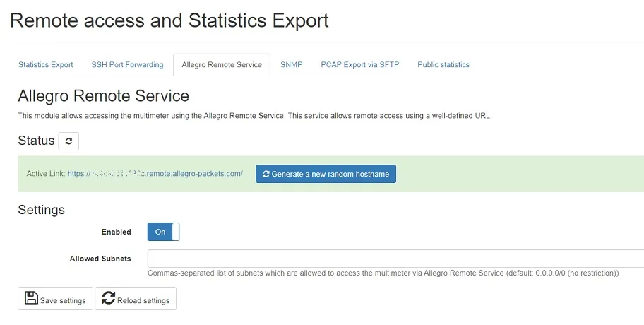The height and width of the screenshot is (325, 644).
Task: Click the circular arrows icon on Reload settings
Action: tap(108, 298)
